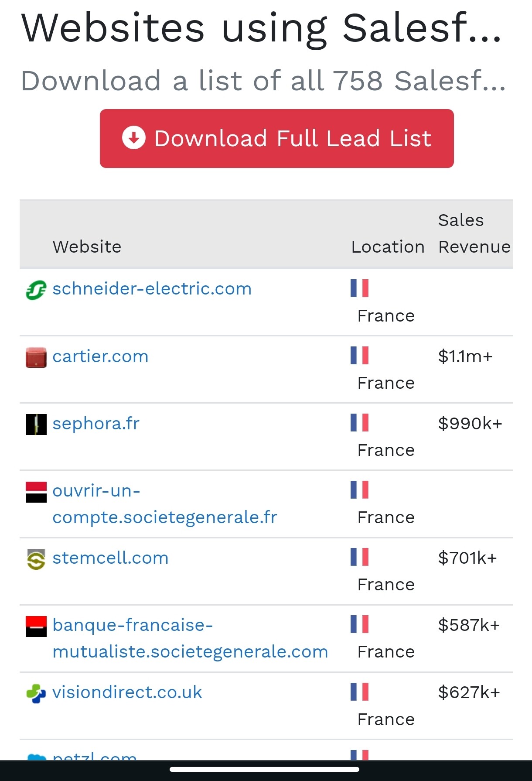532x781 pixels.
Task: Click the Location column header
Action: coord(388,247)
